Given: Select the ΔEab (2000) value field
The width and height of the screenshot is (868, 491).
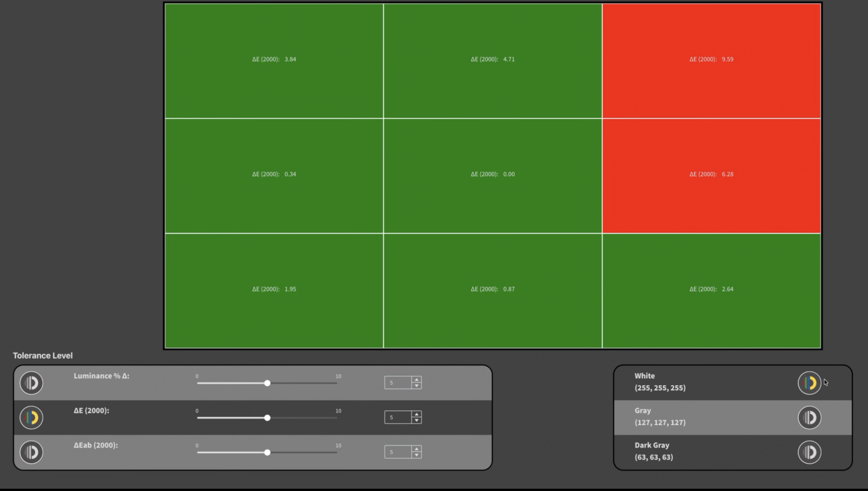Looking at the screenshot, I should tap(397, 452).
